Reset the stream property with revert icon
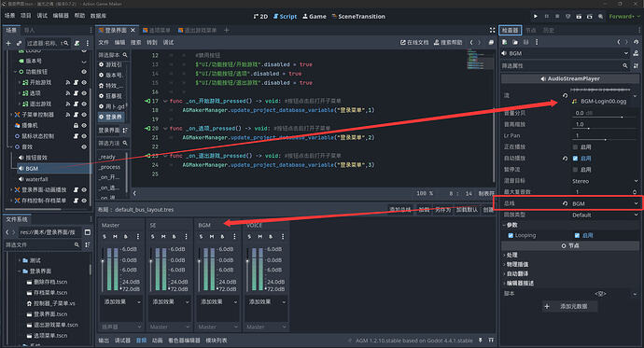The height and width of the screenshot is (348, 644). pyautogui.click(x=566, y=95)
